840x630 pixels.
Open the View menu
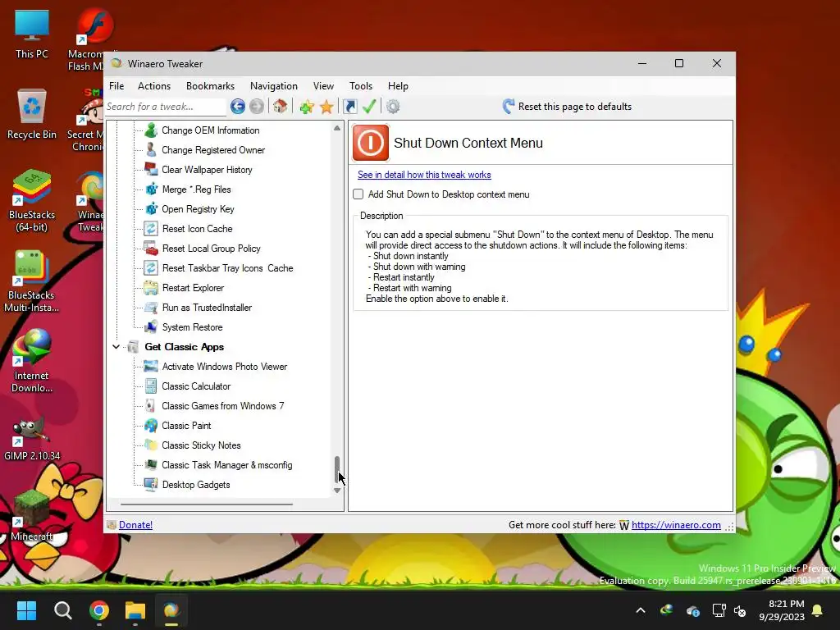[323, 85]
